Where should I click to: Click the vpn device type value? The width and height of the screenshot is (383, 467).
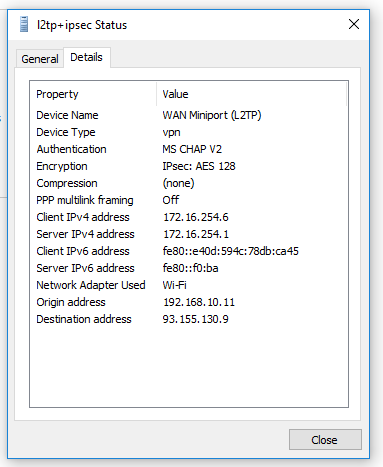click(171, 132)
